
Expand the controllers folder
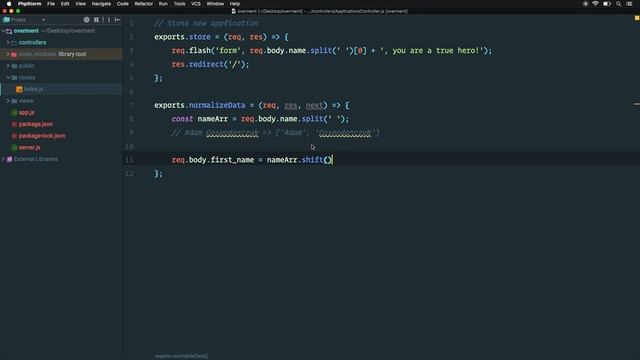[8, 42]
